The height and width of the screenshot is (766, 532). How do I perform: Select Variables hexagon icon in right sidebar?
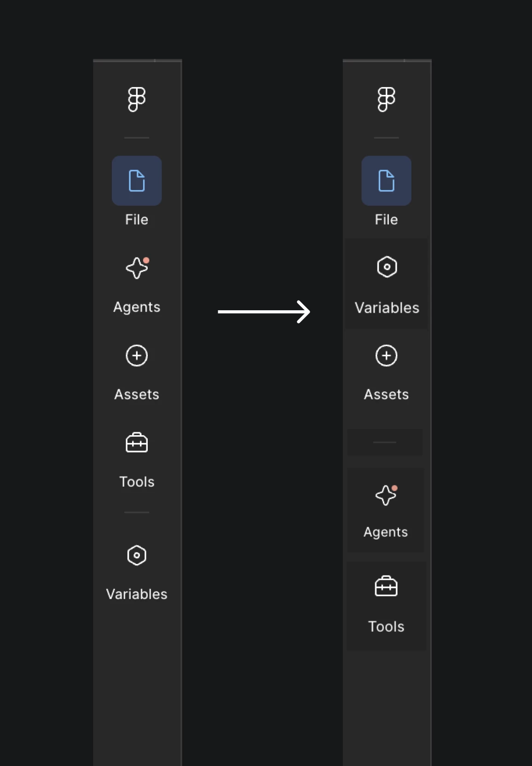387,267
